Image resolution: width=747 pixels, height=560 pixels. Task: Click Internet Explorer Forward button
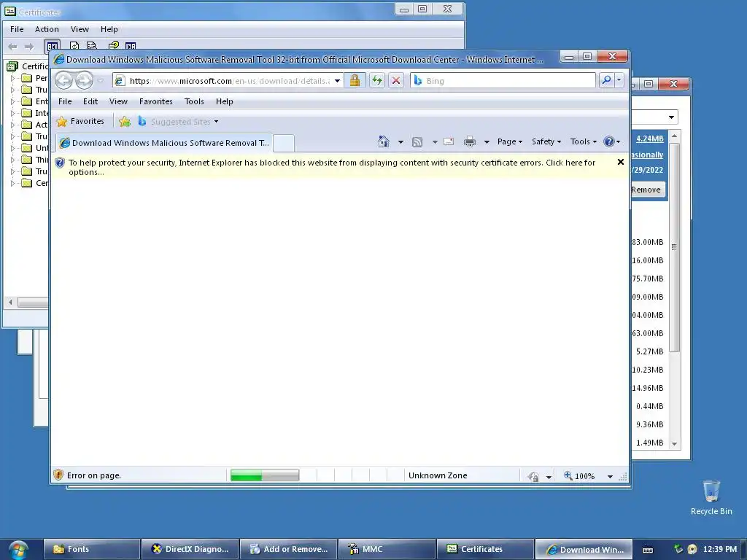click(x=84, y=80)
